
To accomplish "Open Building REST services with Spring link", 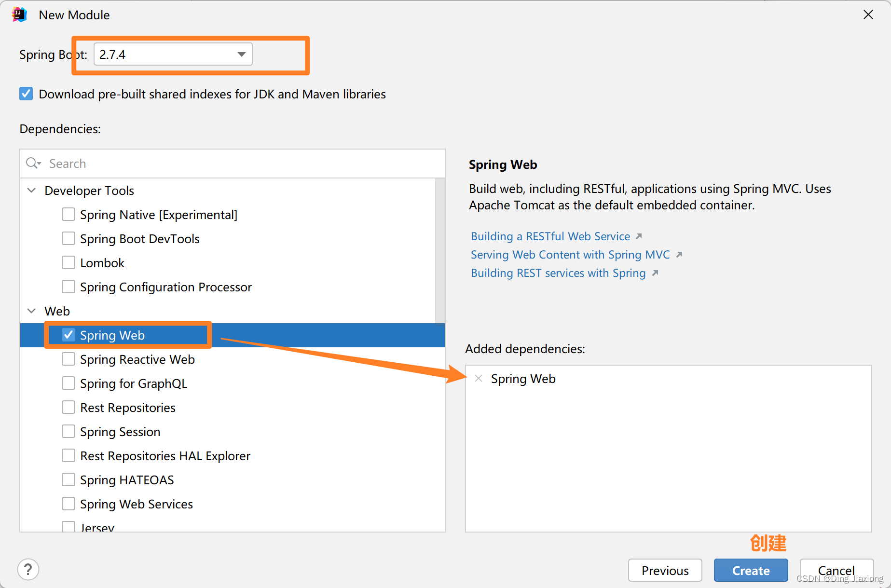I will pos(558,273).
